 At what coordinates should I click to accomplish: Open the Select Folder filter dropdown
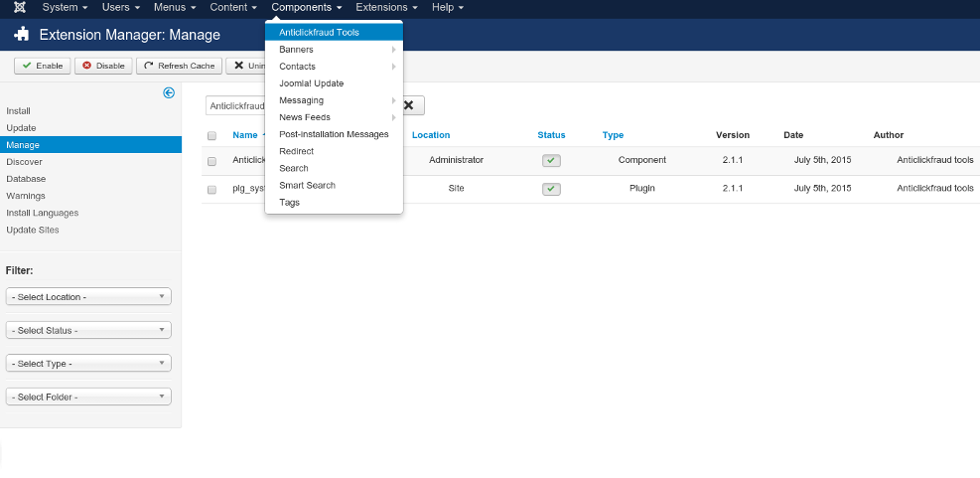point(88,397)
